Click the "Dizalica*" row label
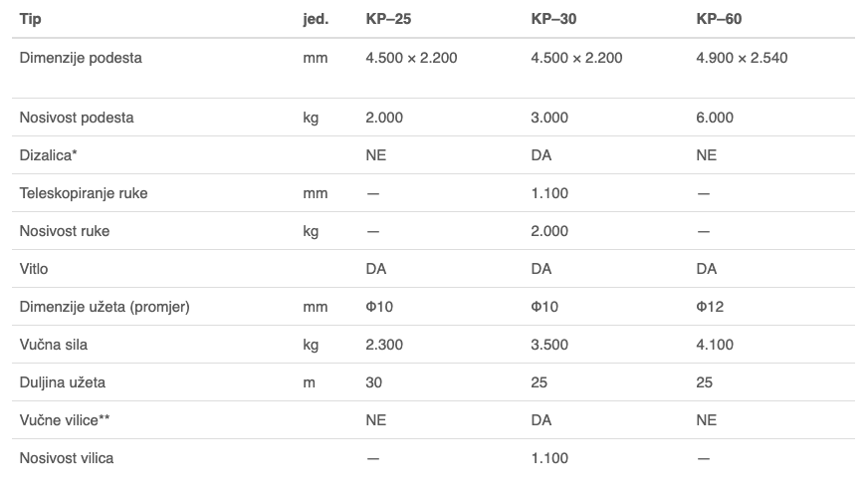This screenshot has width=868, height=500. pyautogui.click(x=48, y=155)
